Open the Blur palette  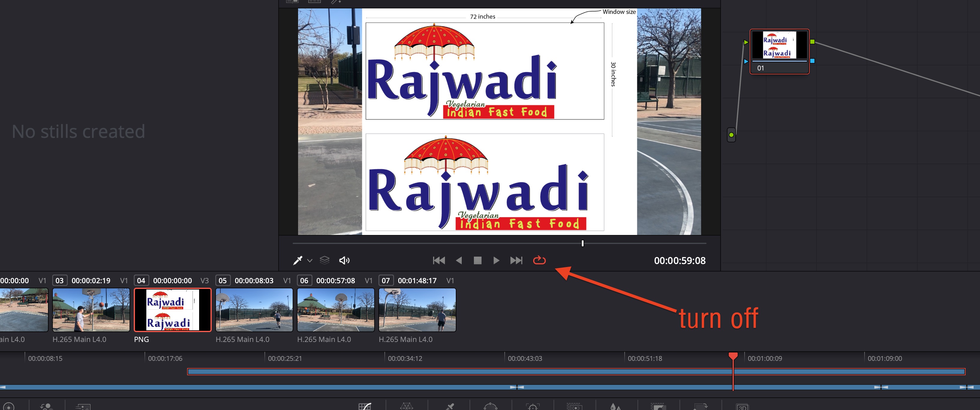616,407
